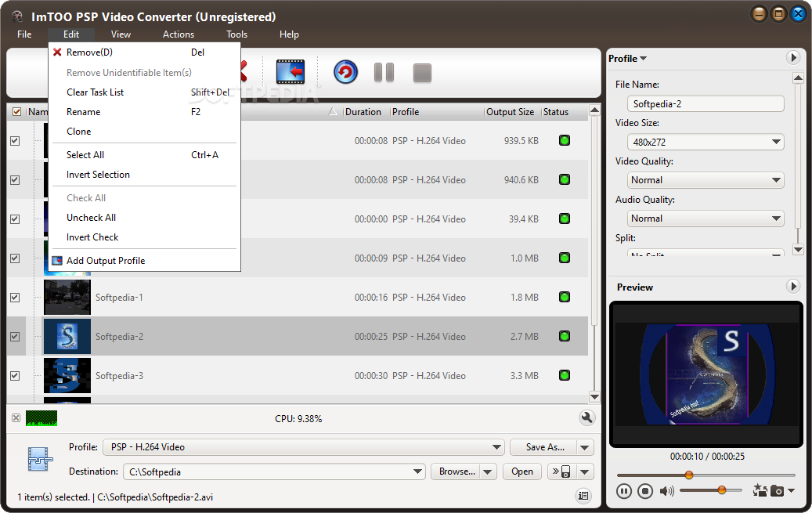This screenshot has width=812, height=513.
Task: Choose Uncheck All menu entry
Action: tap(145, 218)
